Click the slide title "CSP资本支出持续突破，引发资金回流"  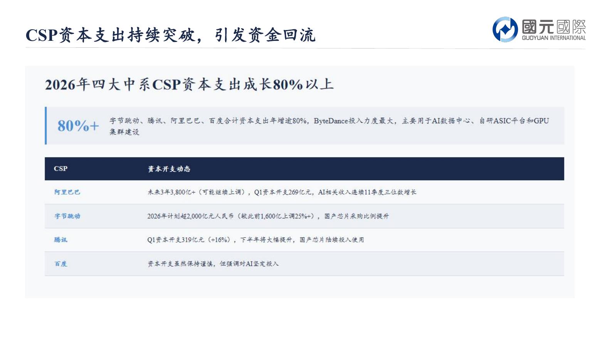(170, 35)
